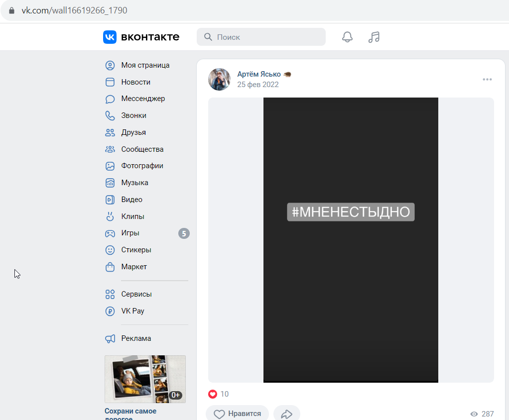Viewport: 509px width, 420px height.
Task: Click the VK Pay ruble icon
Action: pyautogui.click(x=110, y=311)
